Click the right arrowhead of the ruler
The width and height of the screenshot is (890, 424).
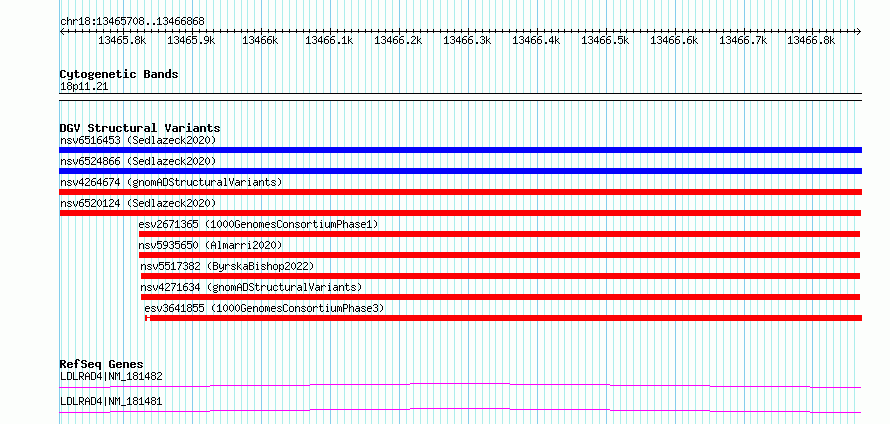coord(859,31)
